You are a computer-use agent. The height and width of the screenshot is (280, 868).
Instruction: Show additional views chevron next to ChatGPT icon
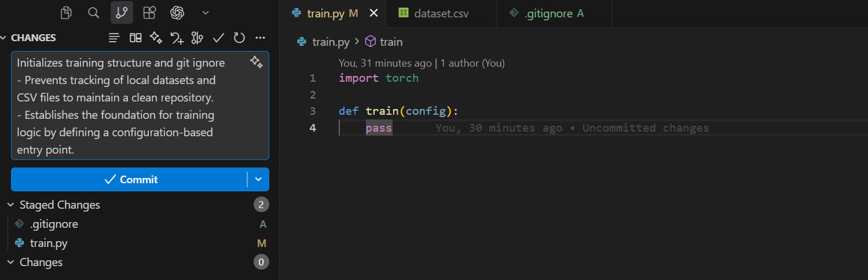[x=205, y=13]
